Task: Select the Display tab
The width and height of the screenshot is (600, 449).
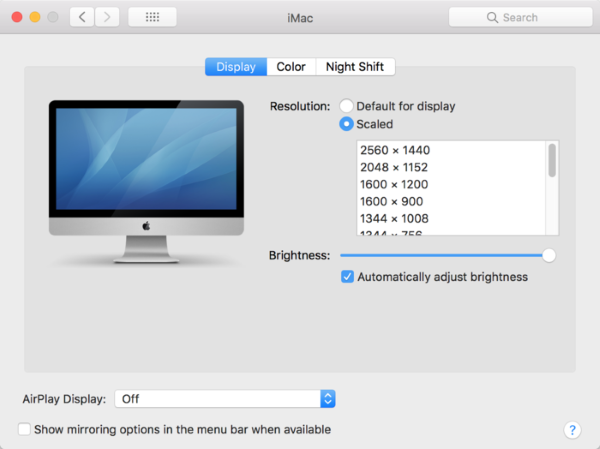Action: click(x=236, y=67)
